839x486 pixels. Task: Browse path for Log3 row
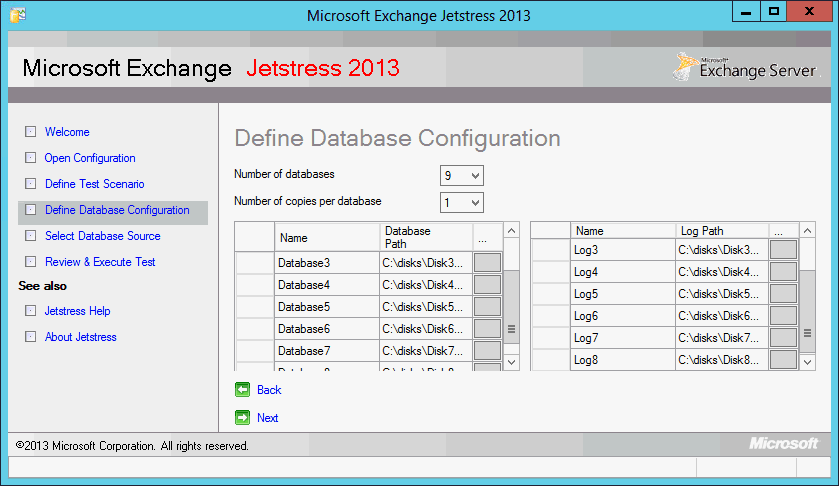click(x=783, y=249)
